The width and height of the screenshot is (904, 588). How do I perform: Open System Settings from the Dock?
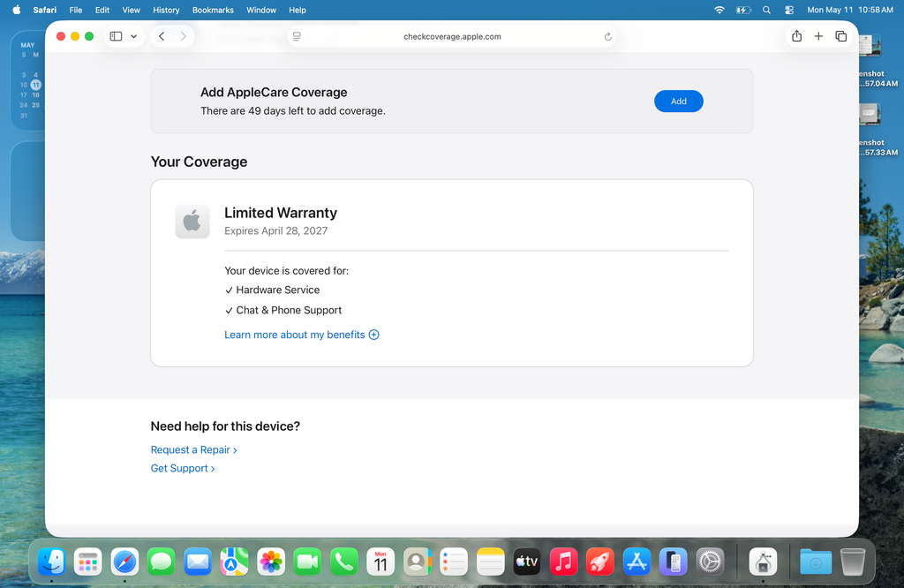click(711, 562)
